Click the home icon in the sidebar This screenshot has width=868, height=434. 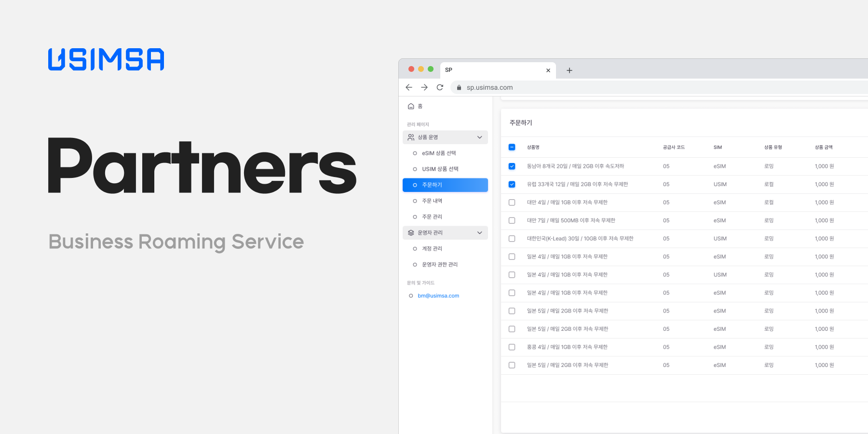click(x=411, y=106)
